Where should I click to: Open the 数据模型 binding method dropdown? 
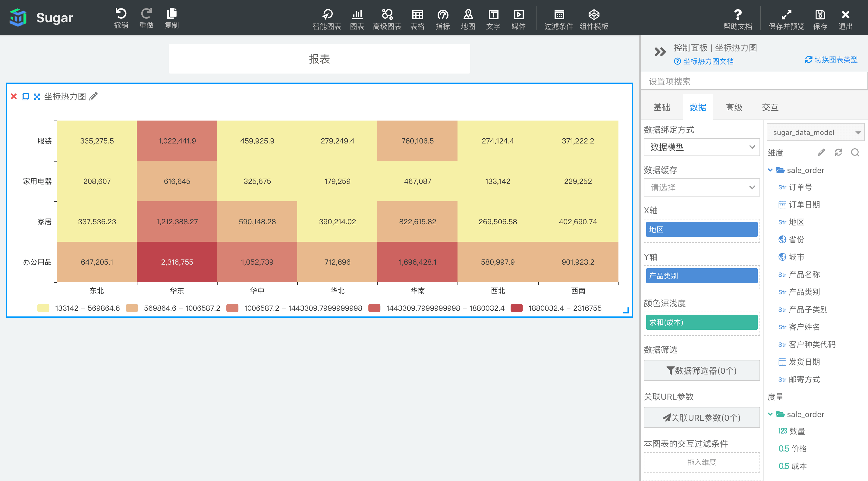[701, 147]
